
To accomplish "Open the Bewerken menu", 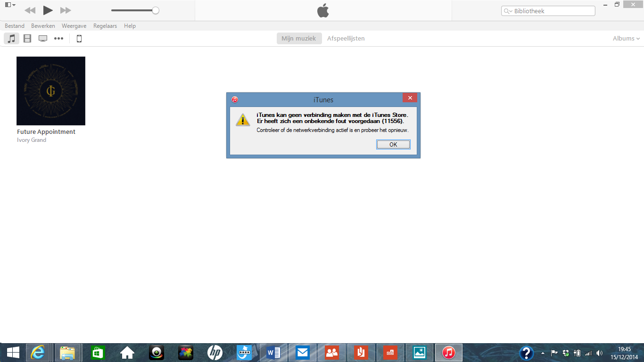I will click(43, 26).
